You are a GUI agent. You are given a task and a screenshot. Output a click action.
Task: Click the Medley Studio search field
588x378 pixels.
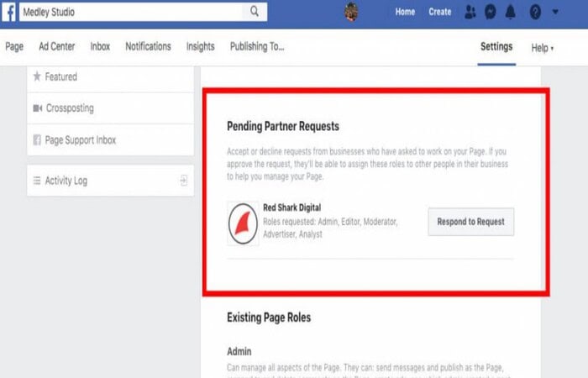click(x=144, y=12)
